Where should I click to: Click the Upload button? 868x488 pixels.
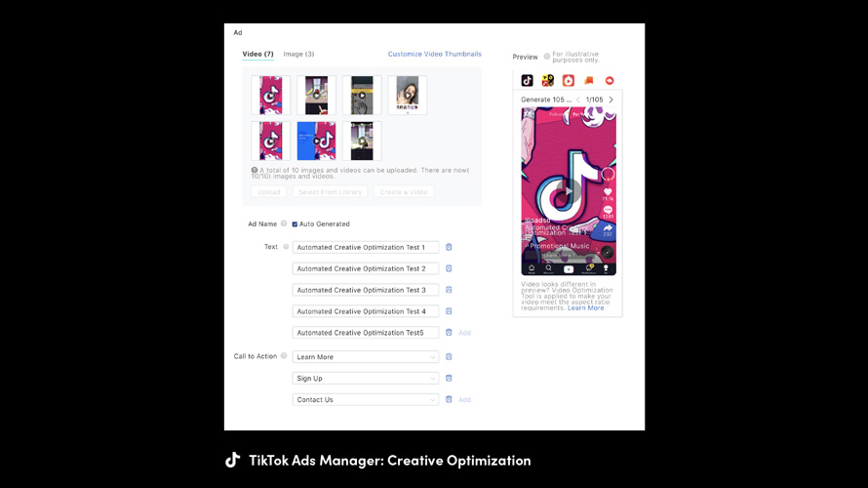268,191
